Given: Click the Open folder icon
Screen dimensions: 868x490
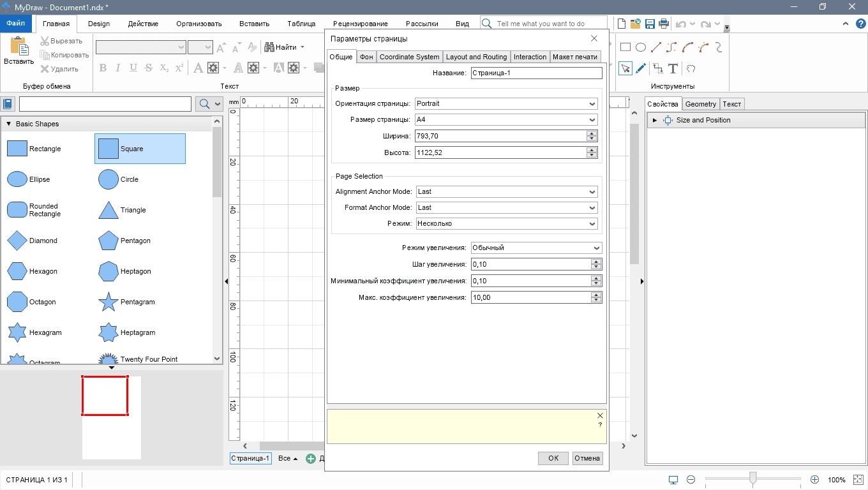Looking at the screenshot, I should click(x=635, y=24).
